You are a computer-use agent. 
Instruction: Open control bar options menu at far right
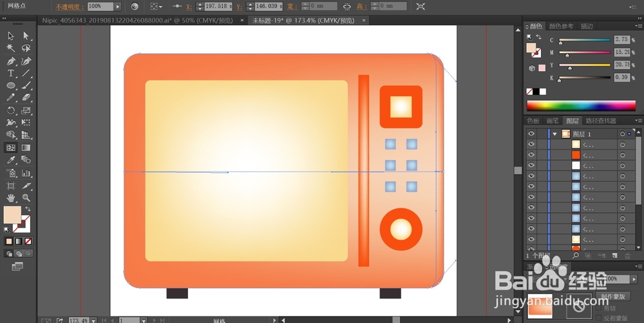pos(633,6)
